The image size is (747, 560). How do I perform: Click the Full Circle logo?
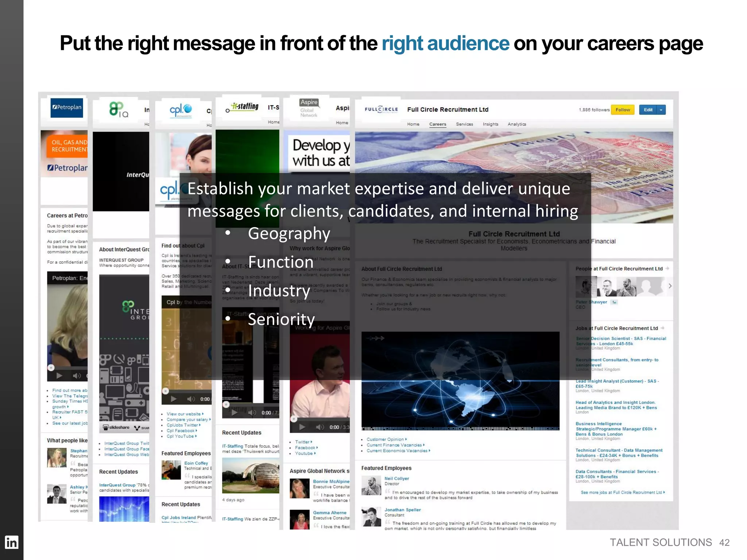[381, 109]
